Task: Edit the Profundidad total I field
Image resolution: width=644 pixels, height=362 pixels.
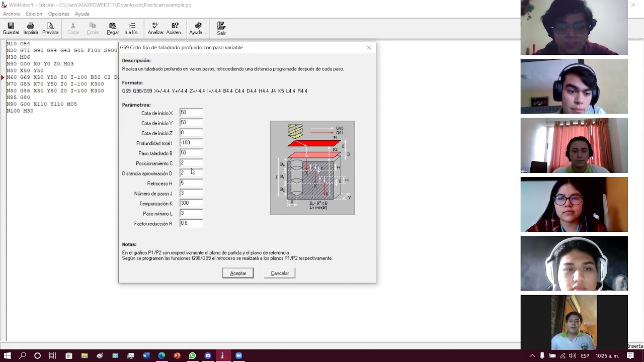Action: [x=191, y=143]
